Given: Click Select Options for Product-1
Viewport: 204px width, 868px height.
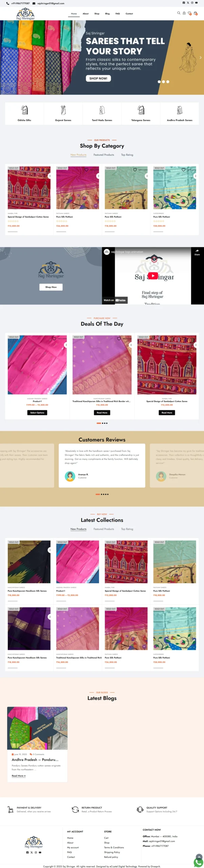Looking at the screenshot, I should coord(37,413).
